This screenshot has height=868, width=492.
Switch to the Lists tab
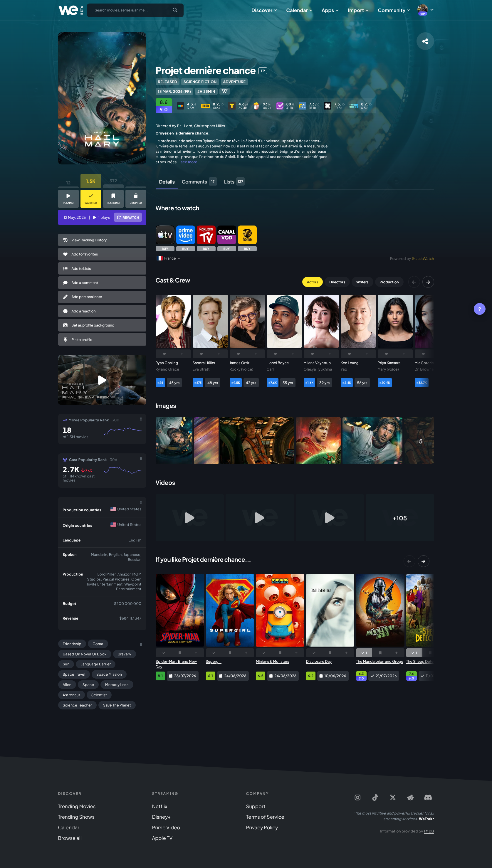click(x=234, y=182)
